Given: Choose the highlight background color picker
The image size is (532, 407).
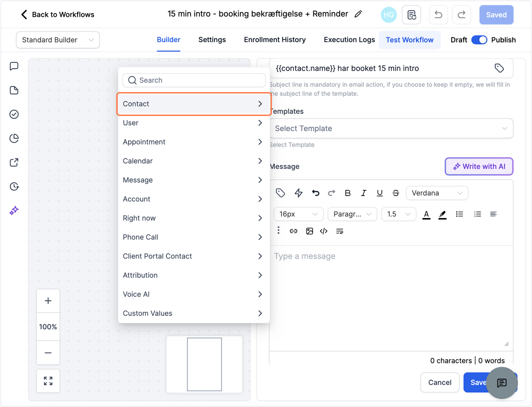Looking at the screenshot, I should (442, 214).
